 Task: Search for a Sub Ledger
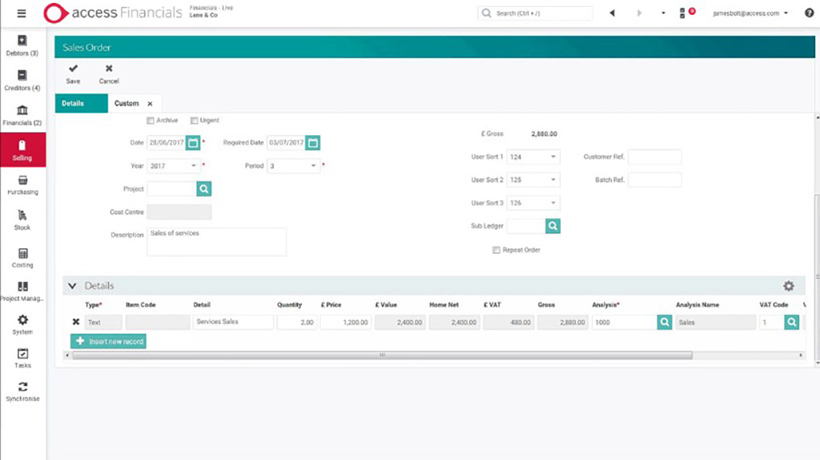tap(553, 226)
